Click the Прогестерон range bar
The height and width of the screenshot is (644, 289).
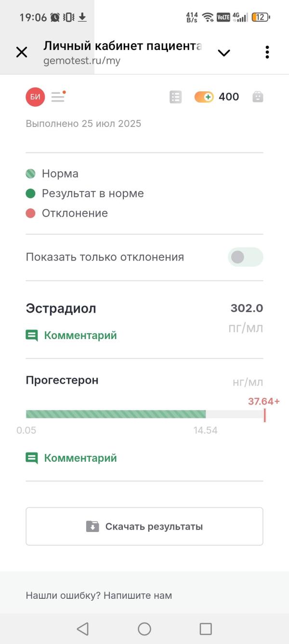(x=144, y=414)
